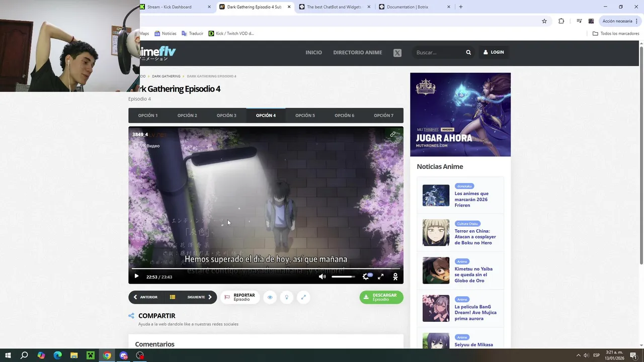Screen dimensions: 644x362
Task: Open Traducir bookmark
Action: point(193,34)
